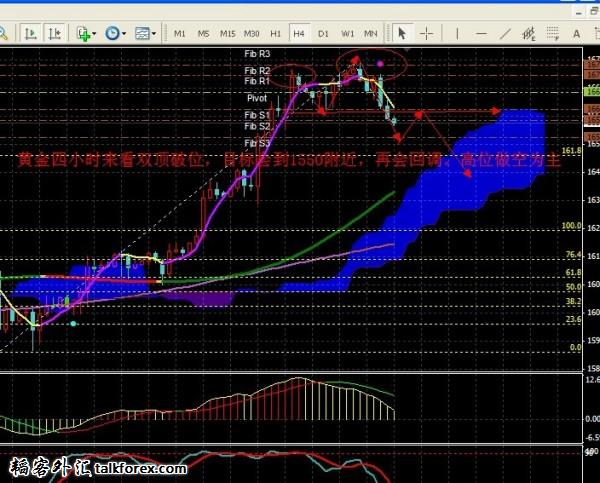Click the Pivot label on chart

coord(257,98)
